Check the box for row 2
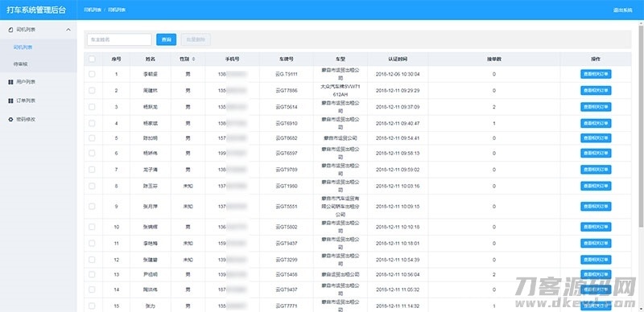644x312 pixels. coord(92,90)
